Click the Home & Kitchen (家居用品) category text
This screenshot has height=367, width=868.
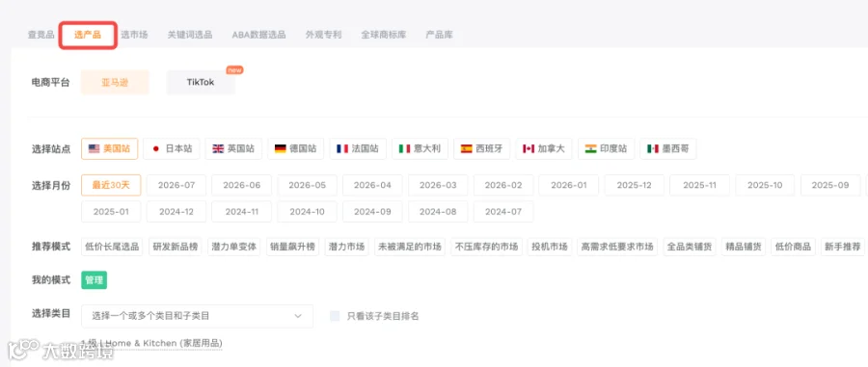163,343
